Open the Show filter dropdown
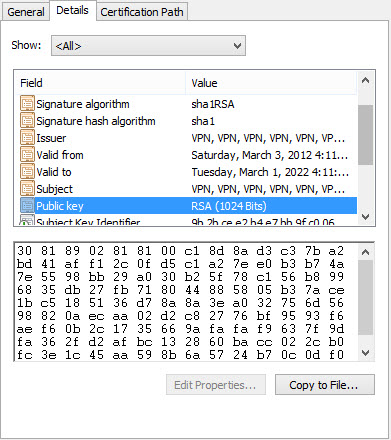 click(148, 46)
